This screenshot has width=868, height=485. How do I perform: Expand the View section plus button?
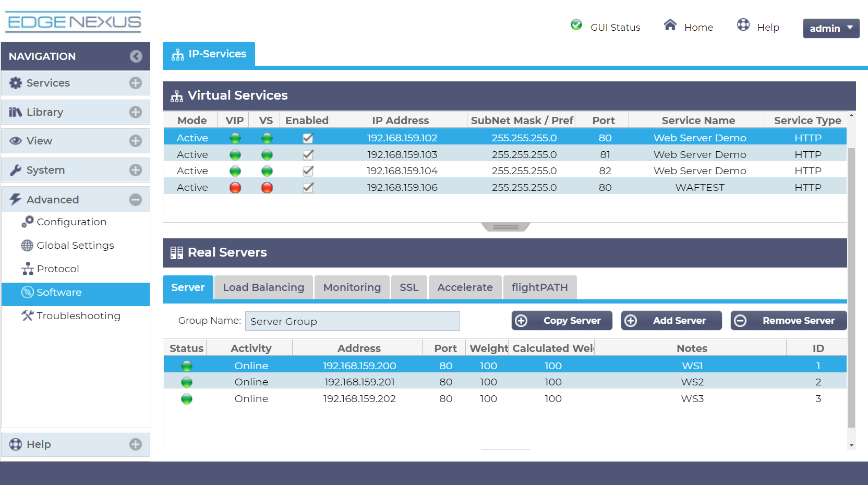click(x=136, y=141)
